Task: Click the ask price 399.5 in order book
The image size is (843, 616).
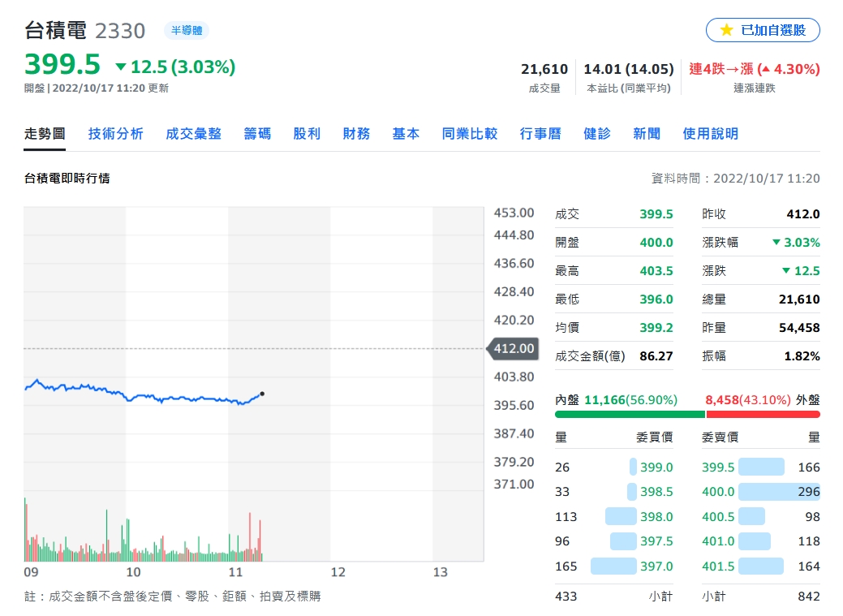Action: pos(718,467)
